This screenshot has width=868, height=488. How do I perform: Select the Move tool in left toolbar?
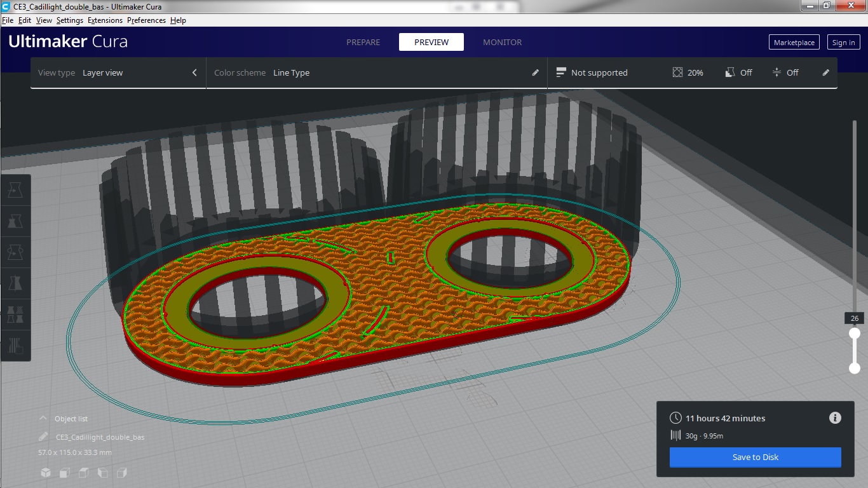pyautogui.click(x=15, y=190)
